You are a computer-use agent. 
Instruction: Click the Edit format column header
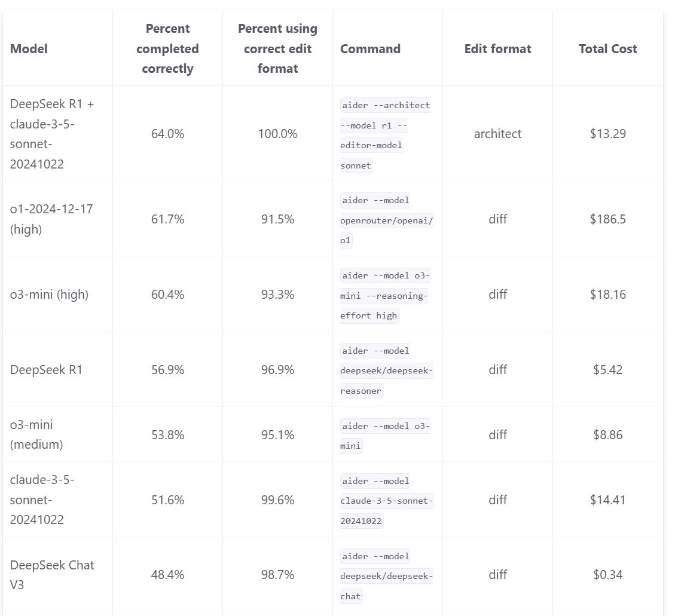pyautogui.click(x=497, y=49)
